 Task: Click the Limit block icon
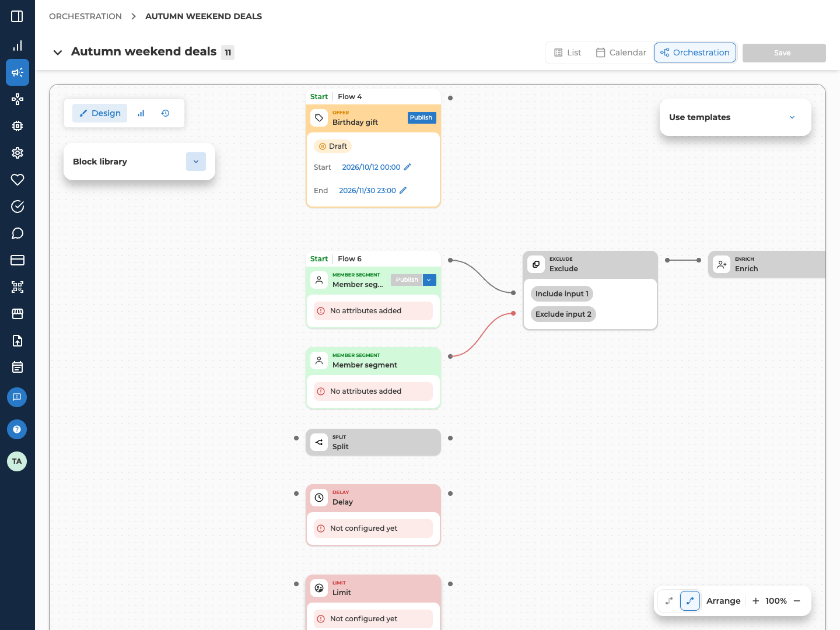click(319, 588)
